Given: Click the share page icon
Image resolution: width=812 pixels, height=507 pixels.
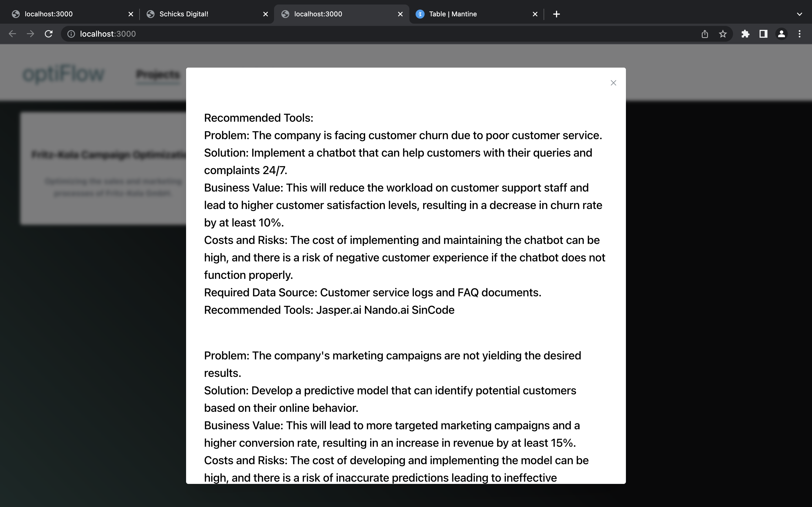Looking at the screenshot, I should pyautogui.click(x=705, y=34).
